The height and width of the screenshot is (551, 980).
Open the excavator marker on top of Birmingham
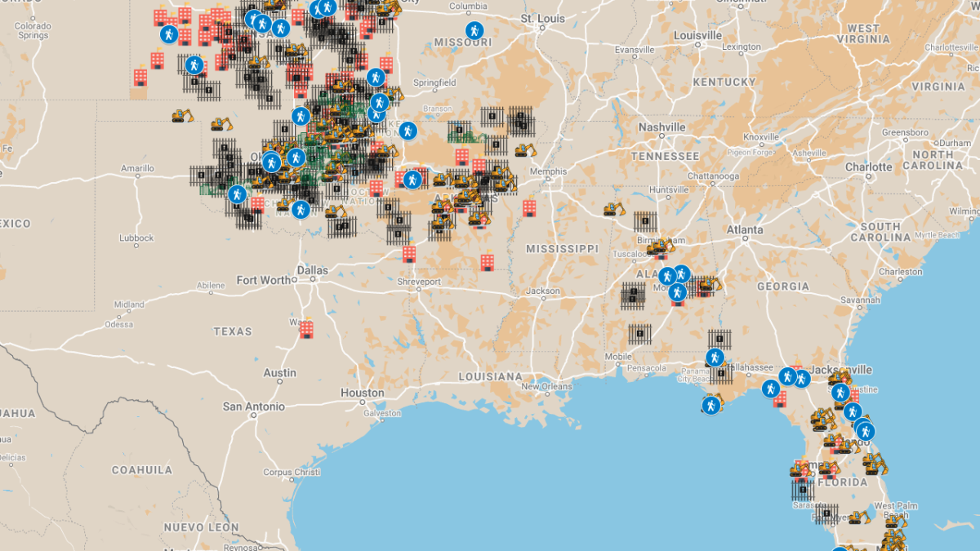[x=660, y=246]
